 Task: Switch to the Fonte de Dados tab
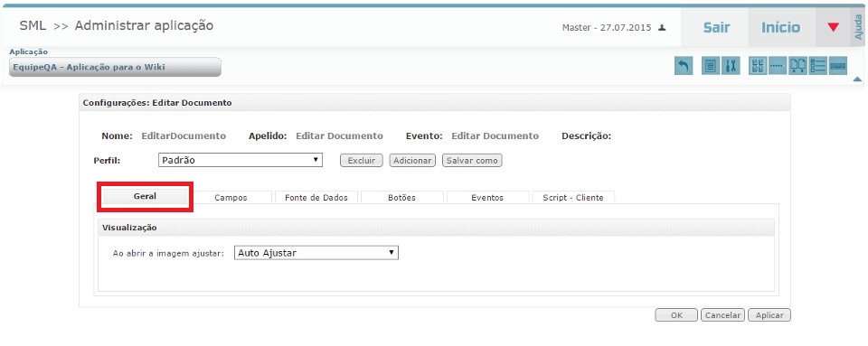point(316,197)
